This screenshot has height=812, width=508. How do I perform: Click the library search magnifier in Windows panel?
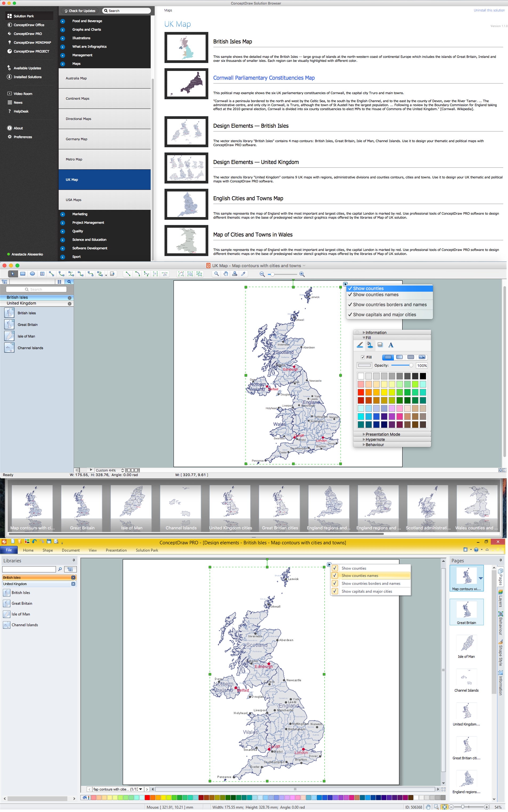[x=60, y=569]
